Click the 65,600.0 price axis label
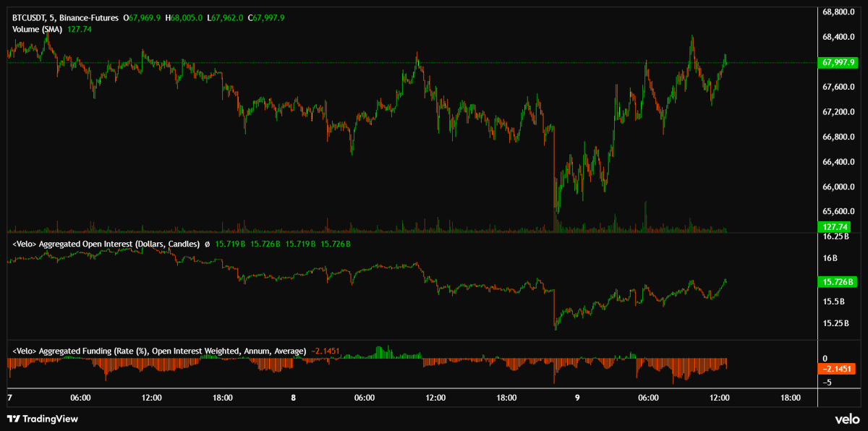The height and width of the screenshot is (431, 868). (x=839, y=212)
